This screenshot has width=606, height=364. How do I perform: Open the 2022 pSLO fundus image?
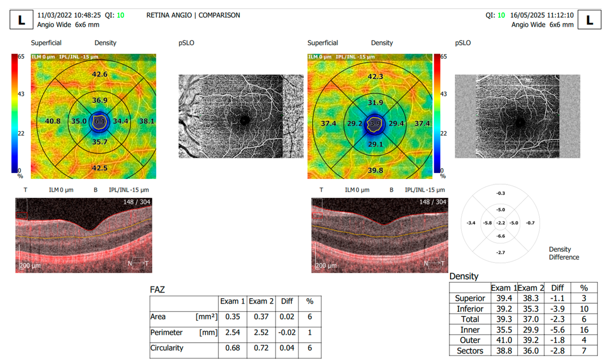point(241,116)
